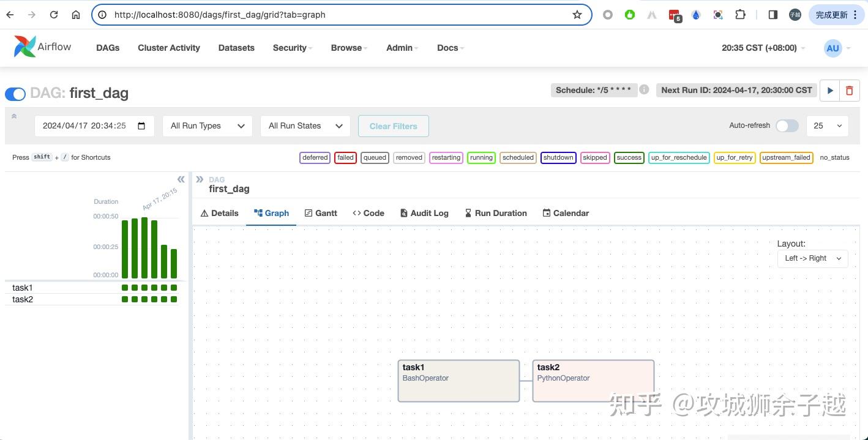This screenshot has width=868, height=440.
Task: Change Layout direction from Left -> Right
Action: pyautogui.click(x=812, y=258)
